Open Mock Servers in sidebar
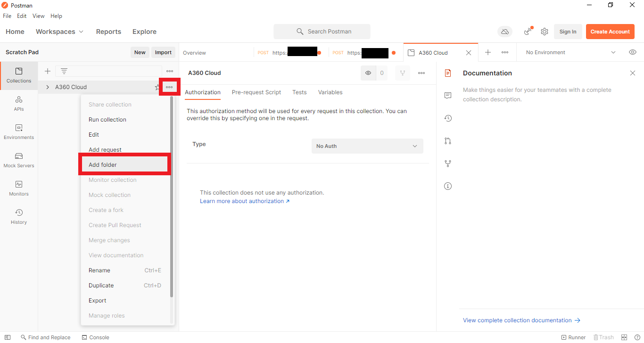The width and height of the screenshot is (644, 343). (19, 160)
